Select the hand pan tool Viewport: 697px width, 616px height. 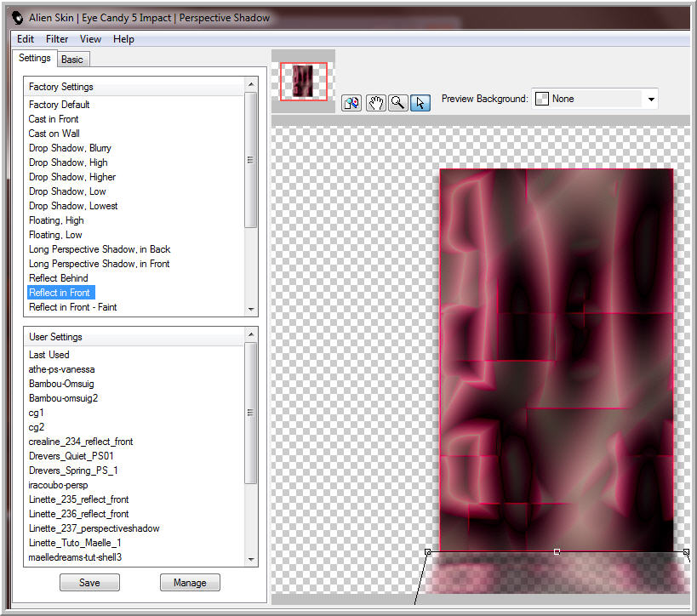coord(375,103)
